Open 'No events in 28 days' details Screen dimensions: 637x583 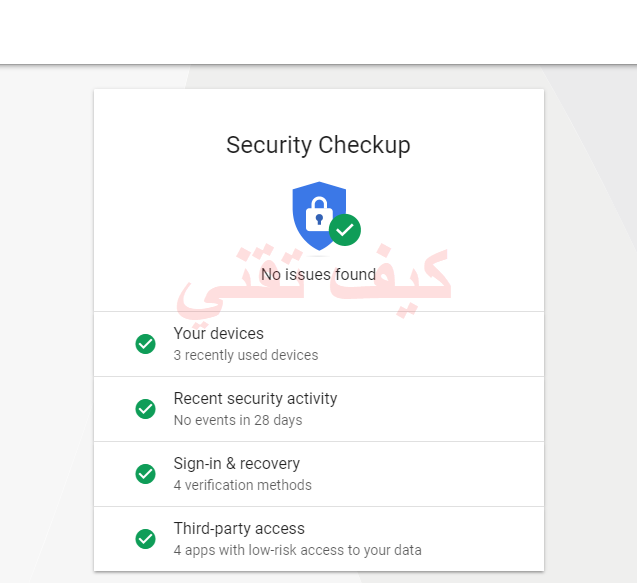[238, 420]
